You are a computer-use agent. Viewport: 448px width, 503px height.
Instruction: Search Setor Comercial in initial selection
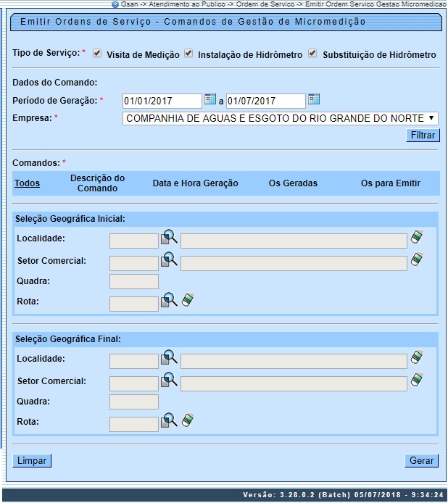[x=169, y=259]
